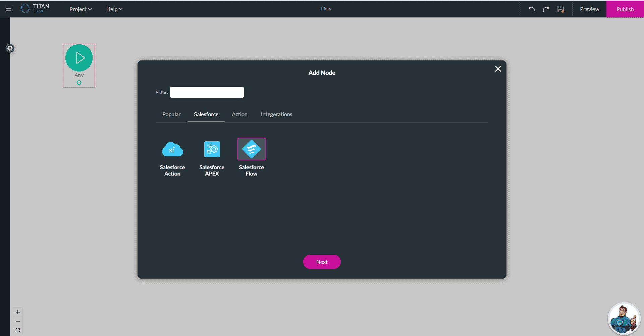This screenshot has width=644, height=336.
Task: Switch to the Integerations tab
Action: point(276,114)
